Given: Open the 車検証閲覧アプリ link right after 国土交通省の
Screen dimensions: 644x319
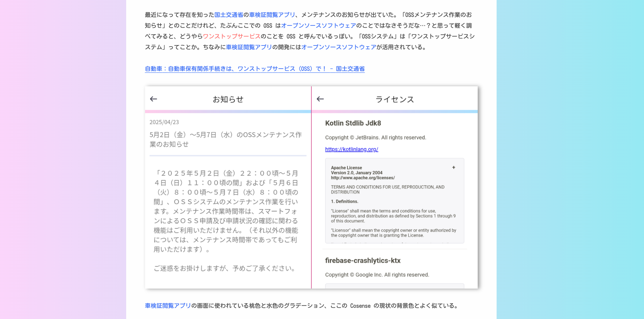Looking at the screenshot, I should click(272, 15).
